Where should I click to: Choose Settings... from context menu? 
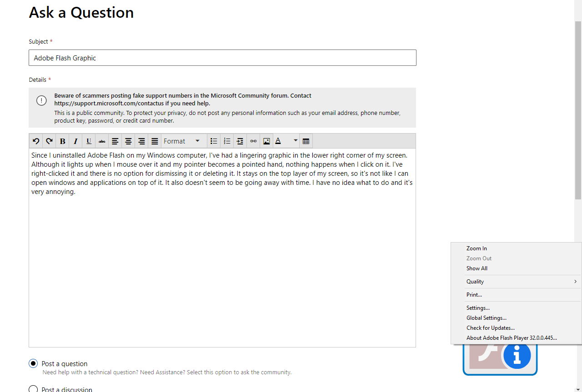pyautogui.click(x=516, y=308)
